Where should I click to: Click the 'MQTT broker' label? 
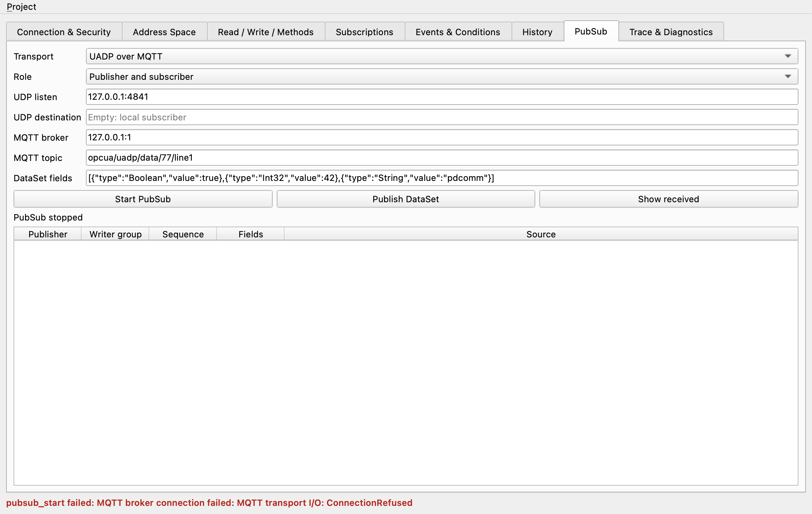coord(41,138)
